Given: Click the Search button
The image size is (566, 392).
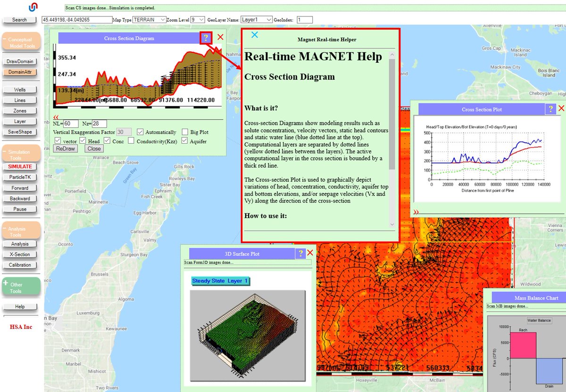Looking at the screenshot, I should 19,20.
